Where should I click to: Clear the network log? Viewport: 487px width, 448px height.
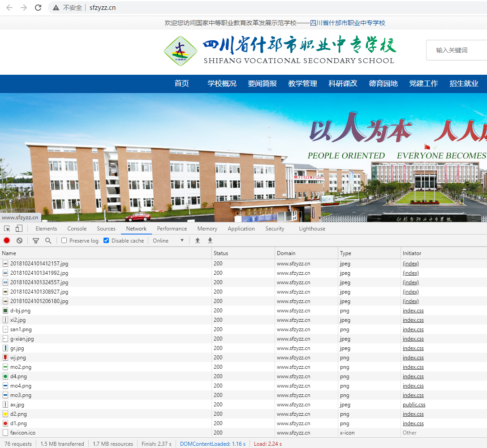(x=19, y=241)
